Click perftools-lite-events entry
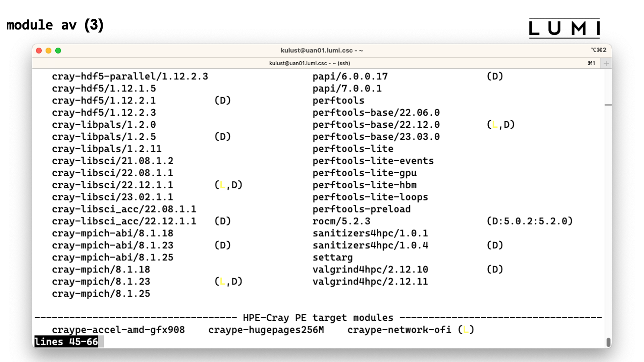Image resolution: width=644 pixels, height=362 pixels. click(x=373, y=161)
